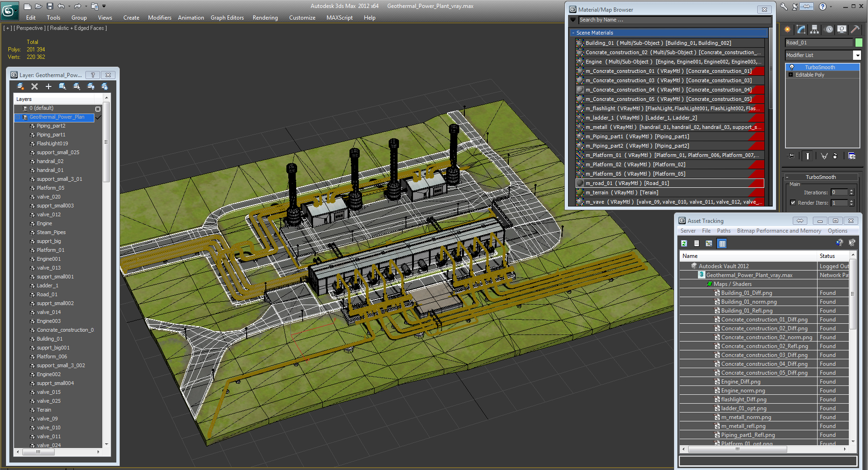Open the project folder icon
The image size is (868, 470).
click(x=94, y=6)
